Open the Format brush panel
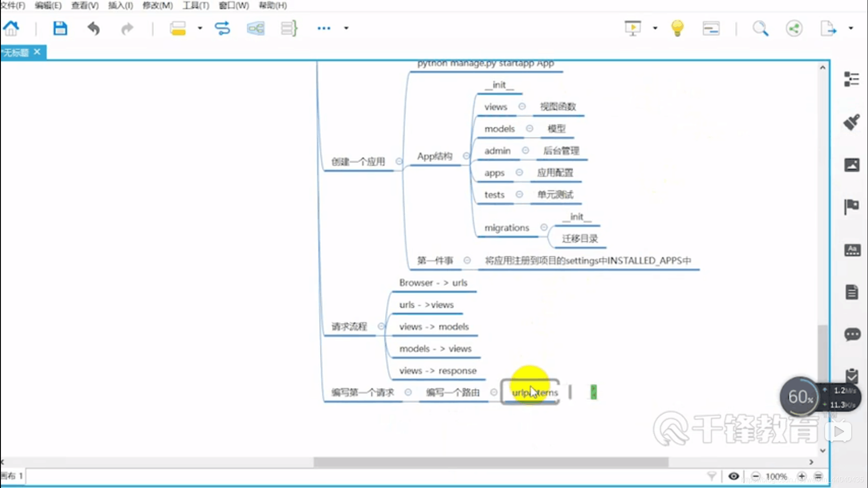Image resolution: width=868 pixels, height=488 pixels. click(x=852, y=122)
